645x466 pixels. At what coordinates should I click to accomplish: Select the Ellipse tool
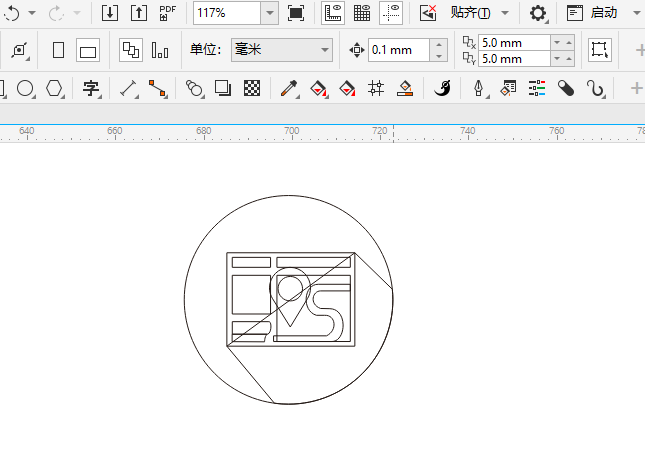(26, 89)
